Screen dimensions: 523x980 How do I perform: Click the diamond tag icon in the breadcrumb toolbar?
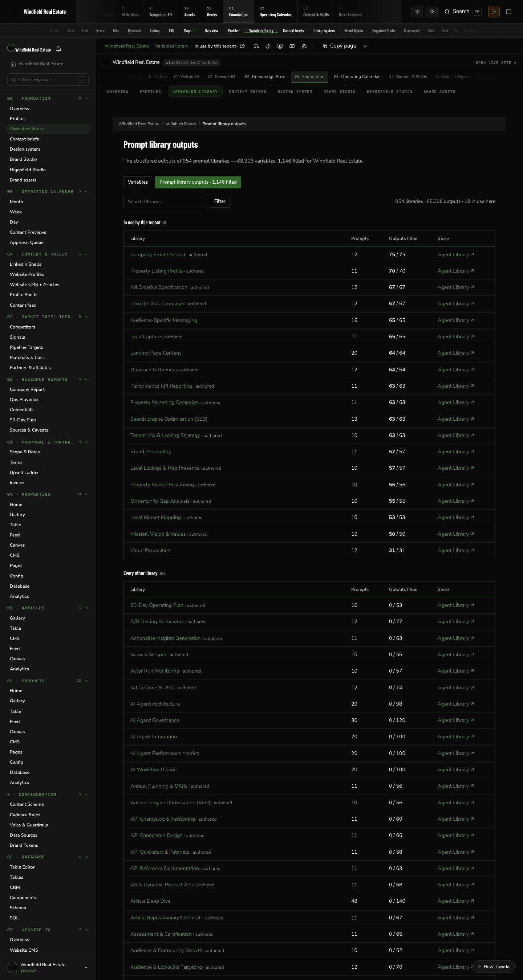point(268,46)
